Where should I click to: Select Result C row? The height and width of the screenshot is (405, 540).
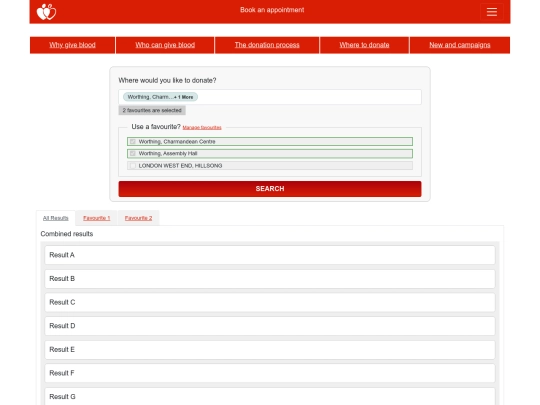point(270,302)
